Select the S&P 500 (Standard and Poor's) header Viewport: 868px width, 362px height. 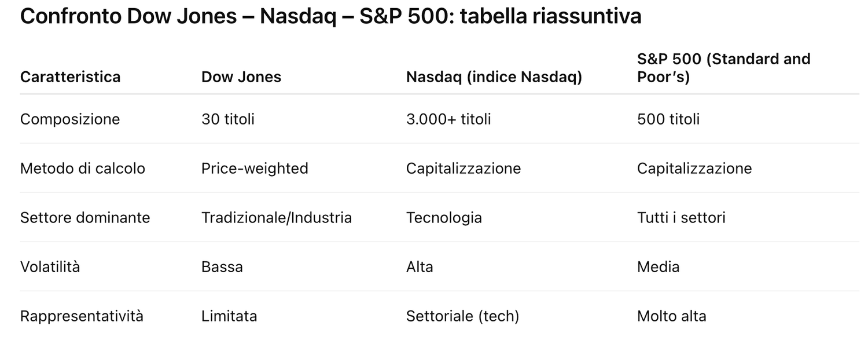723,68
